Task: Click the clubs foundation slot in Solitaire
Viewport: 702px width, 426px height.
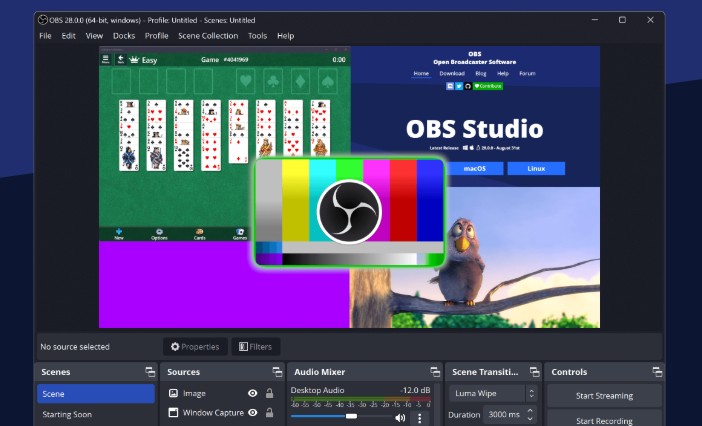Action: pos(273,81)
